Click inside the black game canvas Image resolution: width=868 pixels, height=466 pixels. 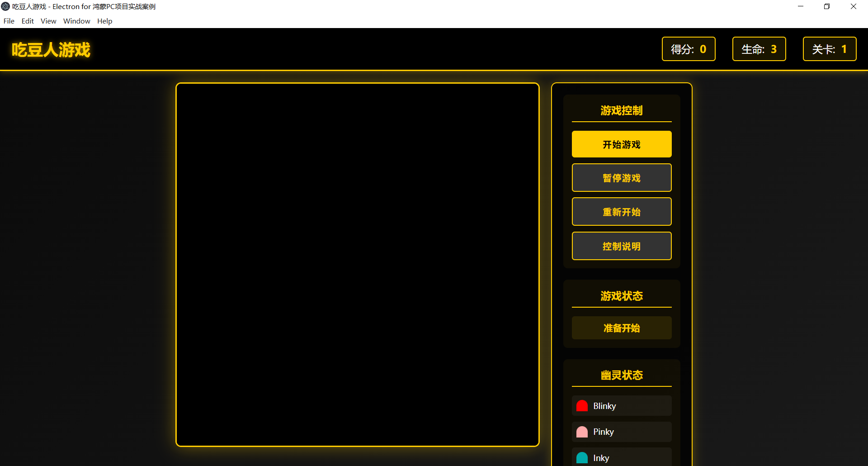pos(358,265)
